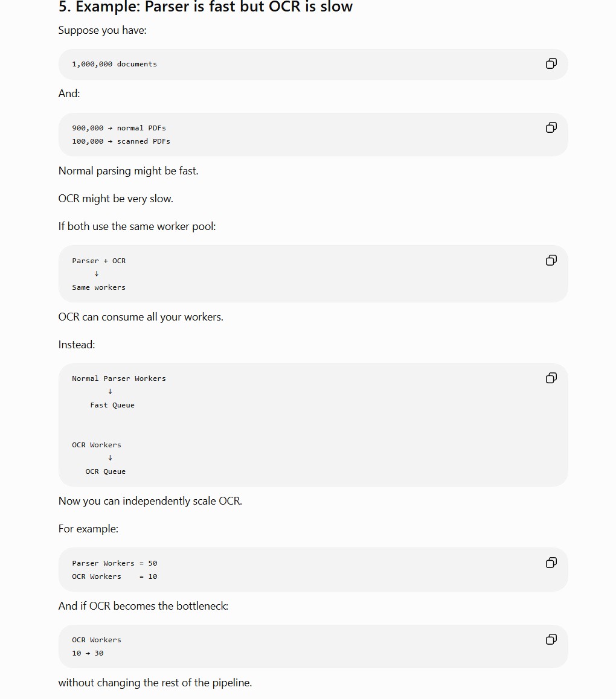Click the 'Fast Queue' text in diagram

pyautogui.click(x=112, y=405)
